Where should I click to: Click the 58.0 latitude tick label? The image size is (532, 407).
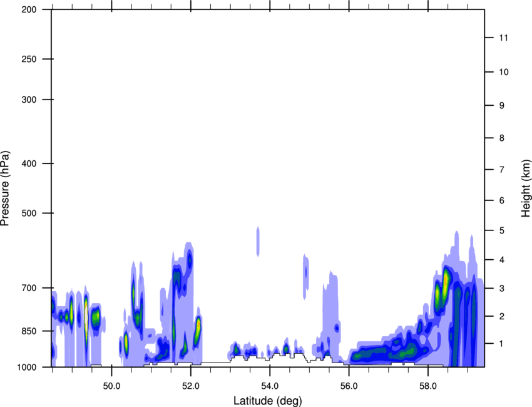[x=429, y=386]
